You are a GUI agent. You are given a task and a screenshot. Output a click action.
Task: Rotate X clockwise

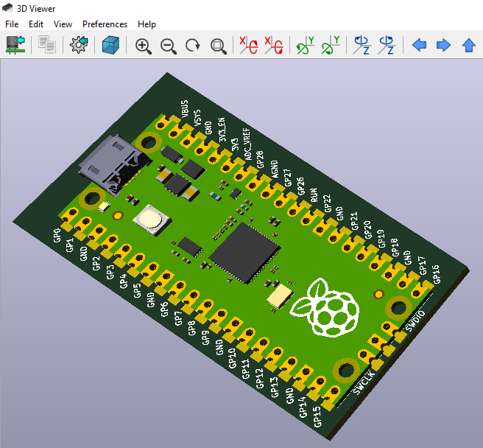249,46
